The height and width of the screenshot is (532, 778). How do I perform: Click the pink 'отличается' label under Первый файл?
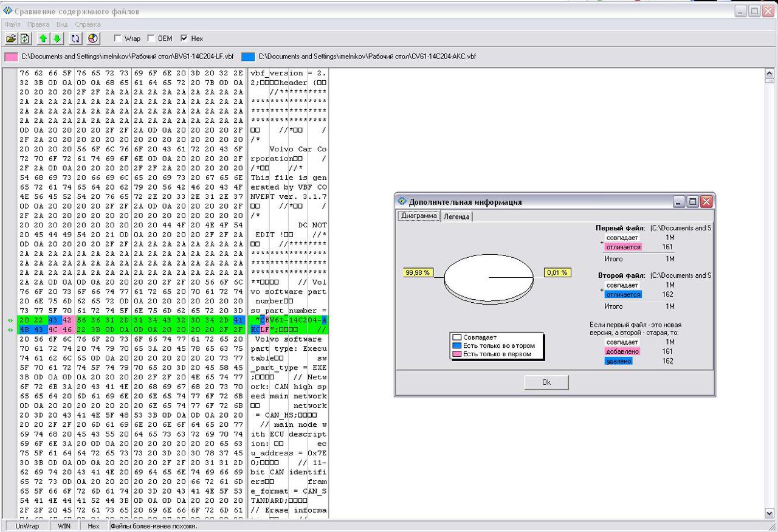pyautogui.click(x=623, y=247)
